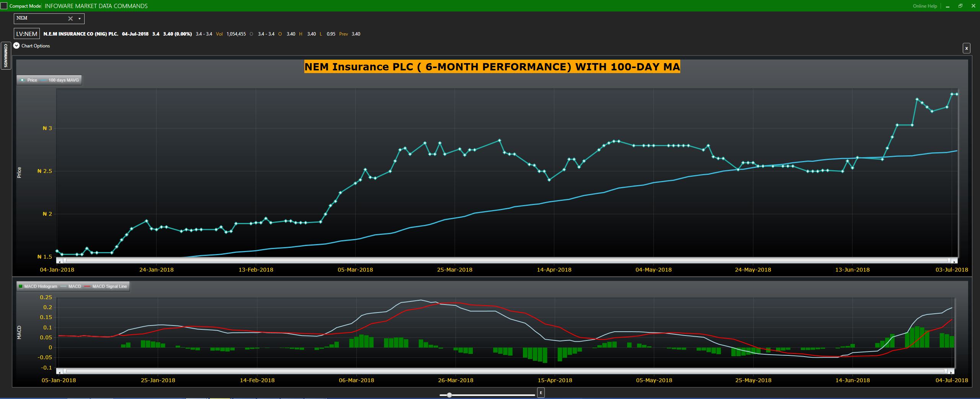Click the price chart's left scroll arrow

59,261
